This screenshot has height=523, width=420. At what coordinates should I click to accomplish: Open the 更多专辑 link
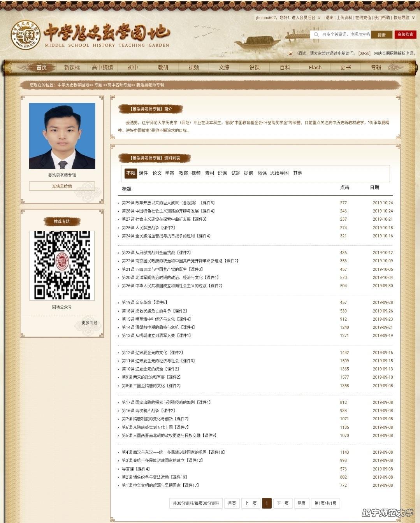pos(90,323)
